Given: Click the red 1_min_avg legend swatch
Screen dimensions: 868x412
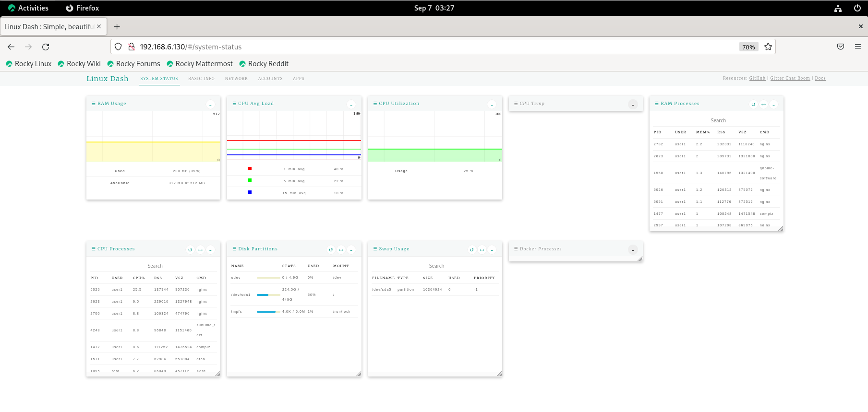Looking at the screenshot, I should pyautogui.click(x=250, y=169).
